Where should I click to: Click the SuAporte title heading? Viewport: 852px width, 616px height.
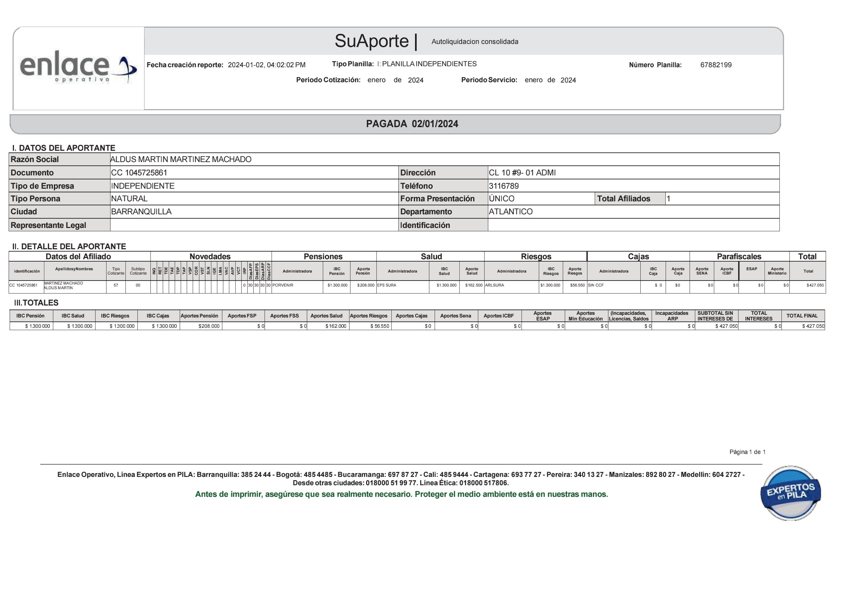click(371, 41)
